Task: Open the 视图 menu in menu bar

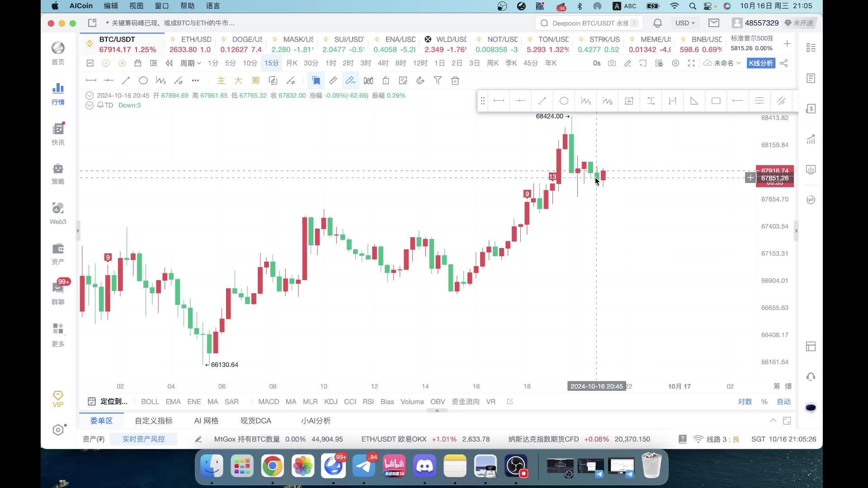Action: coord(136,6)
